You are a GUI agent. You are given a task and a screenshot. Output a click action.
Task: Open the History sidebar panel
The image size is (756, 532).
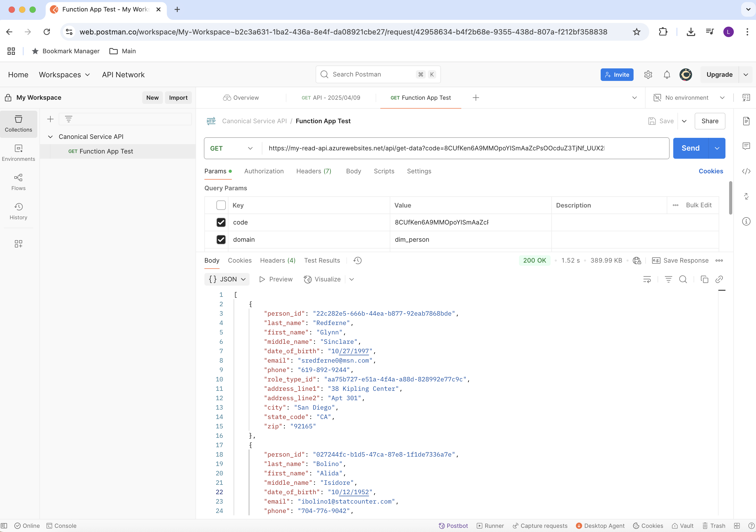click(18, 211)
